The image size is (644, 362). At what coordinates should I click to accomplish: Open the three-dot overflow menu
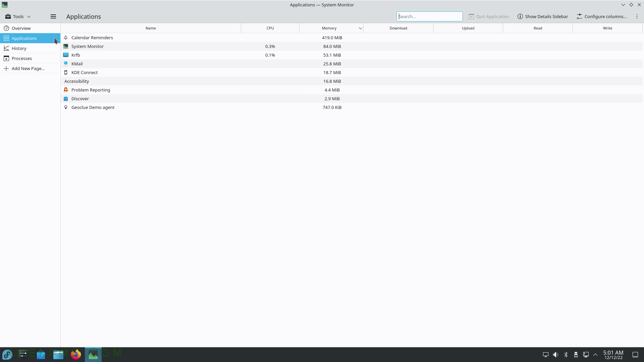pos(637,16)
